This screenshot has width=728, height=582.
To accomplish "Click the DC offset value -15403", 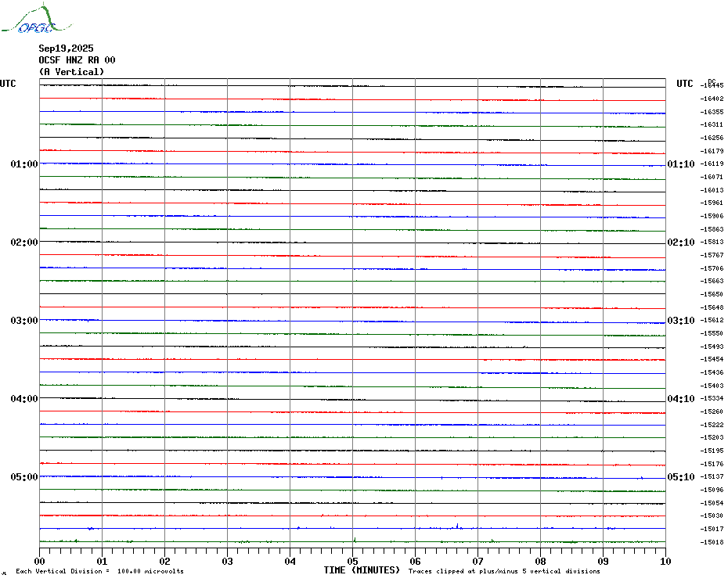I will tap(712, 386).
